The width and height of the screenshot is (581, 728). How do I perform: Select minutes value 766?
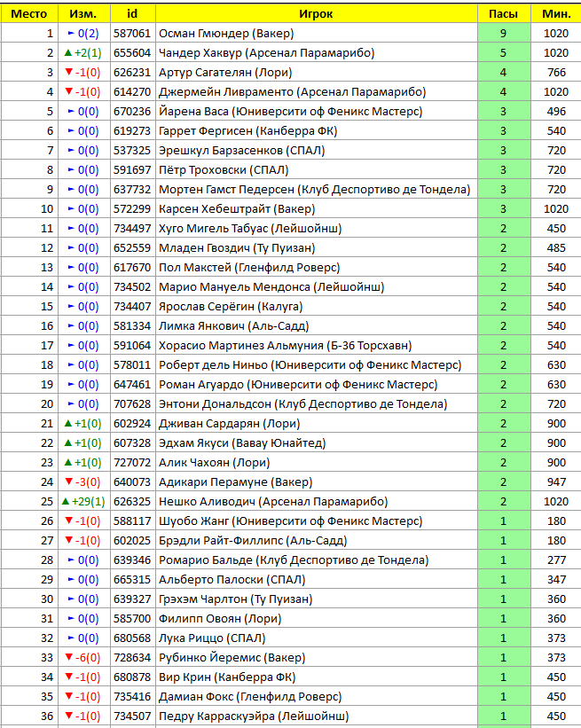[x=556, y=73]
